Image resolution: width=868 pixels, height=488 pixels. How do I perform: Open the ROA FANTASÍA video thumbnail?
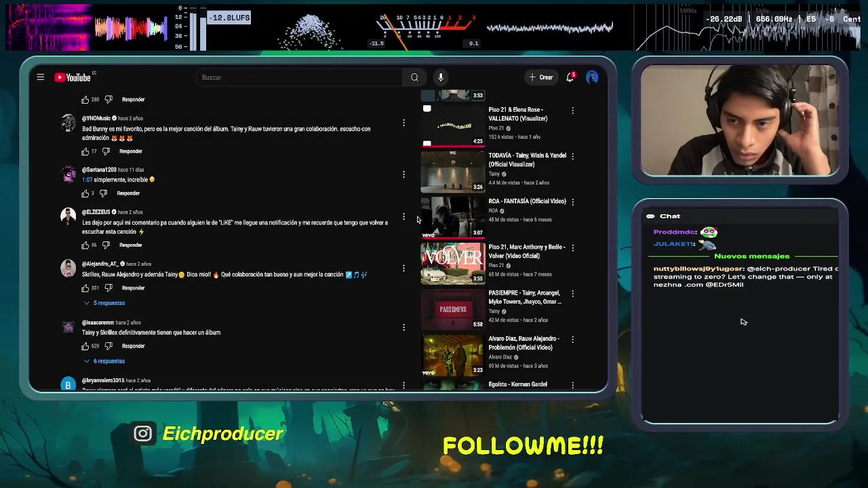[x=453, y=218]
